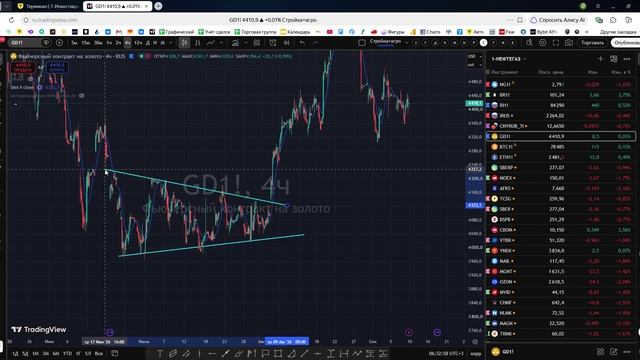Open chart settings gear in top toolbar
Image resolution: width=640 pixels, height=360 pixels.
[x=542, y=43]
